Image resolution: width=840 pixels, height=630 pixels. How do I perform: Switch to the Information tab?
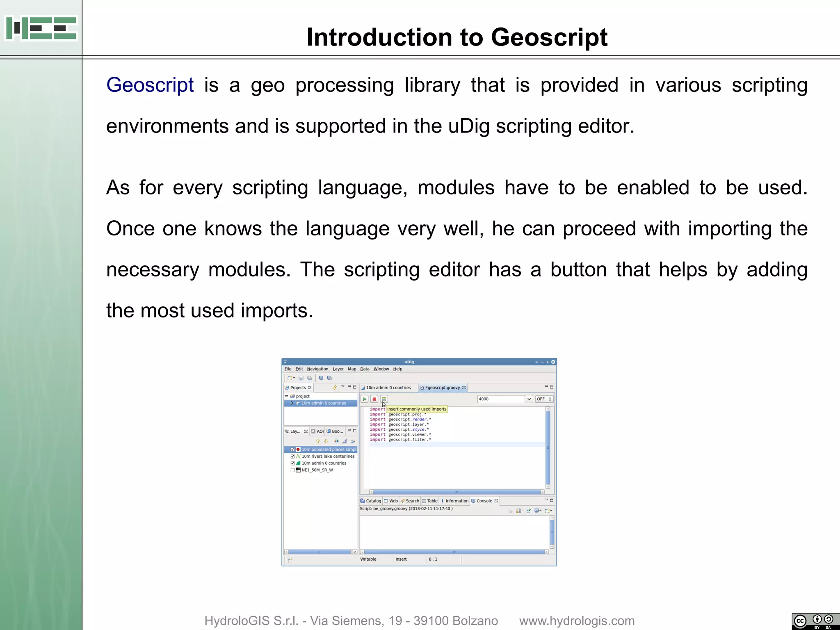click(x=454, y=501)
